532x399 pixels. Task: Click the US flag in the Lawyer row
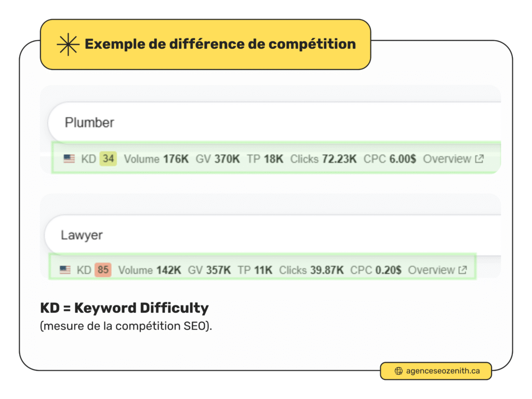(x=65, y=270)
